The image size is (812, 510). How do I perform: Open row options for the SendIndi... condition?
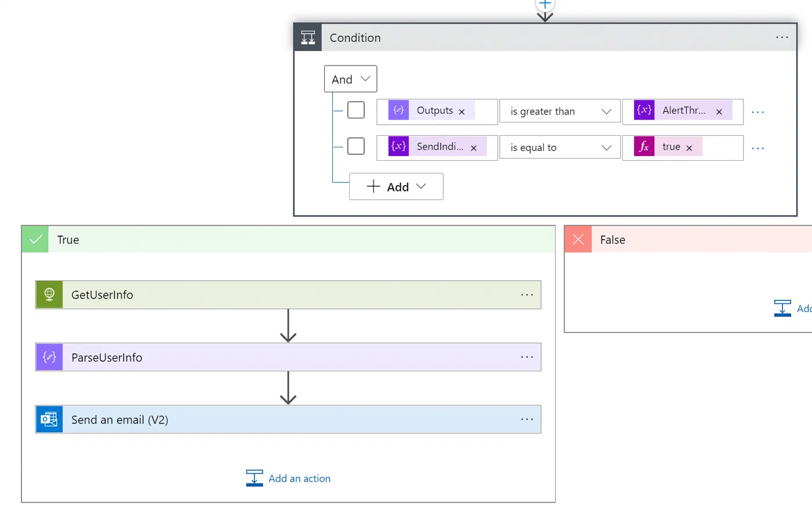click(x=758, y=149)
